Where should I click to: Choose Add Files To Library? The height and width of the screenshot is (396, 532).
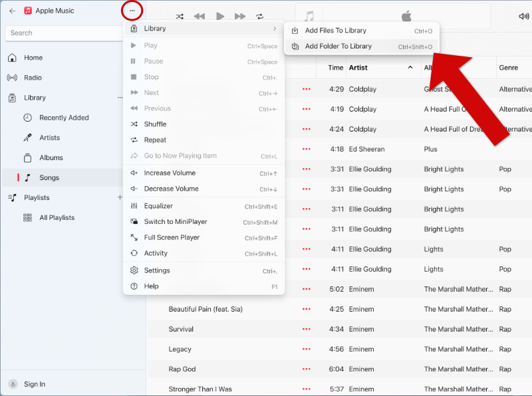362,31
